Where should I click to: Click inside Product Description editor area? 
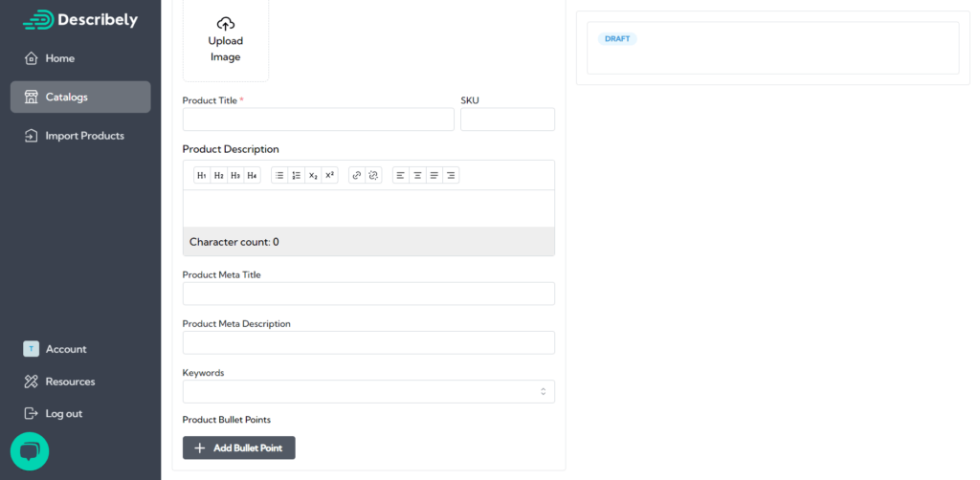[x=368, y=208]
